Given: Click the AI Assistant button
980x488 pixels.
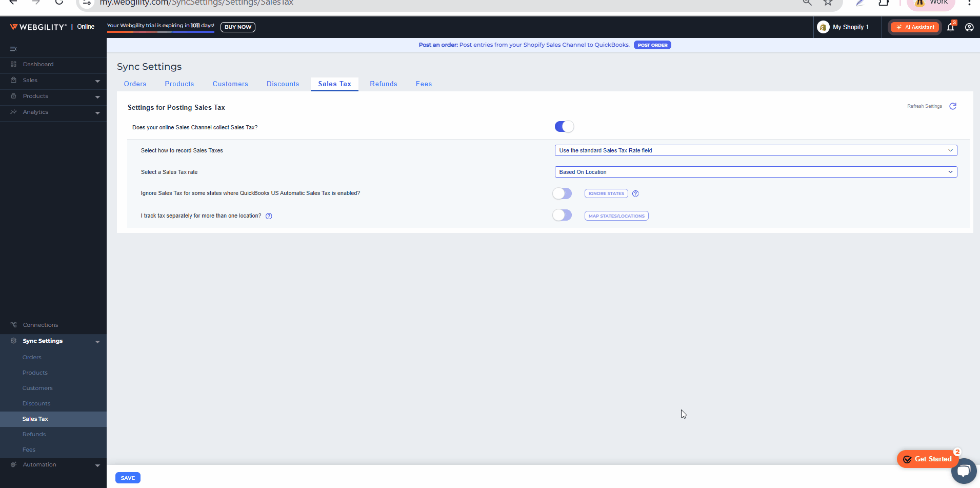Looking at the screenshot, I should point(915,28).
